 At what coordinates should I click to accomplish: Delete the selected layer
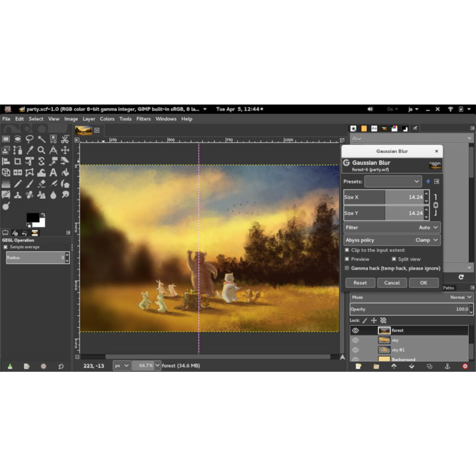pos(465,366)
